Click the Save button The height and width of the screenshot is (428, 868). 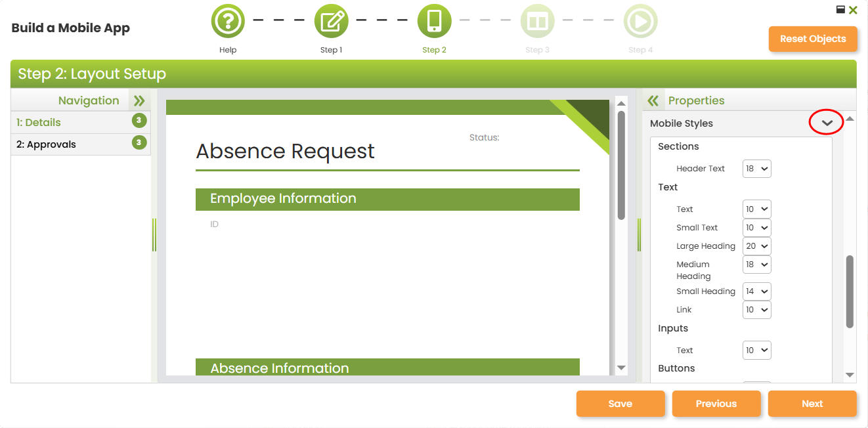(620, 404)
